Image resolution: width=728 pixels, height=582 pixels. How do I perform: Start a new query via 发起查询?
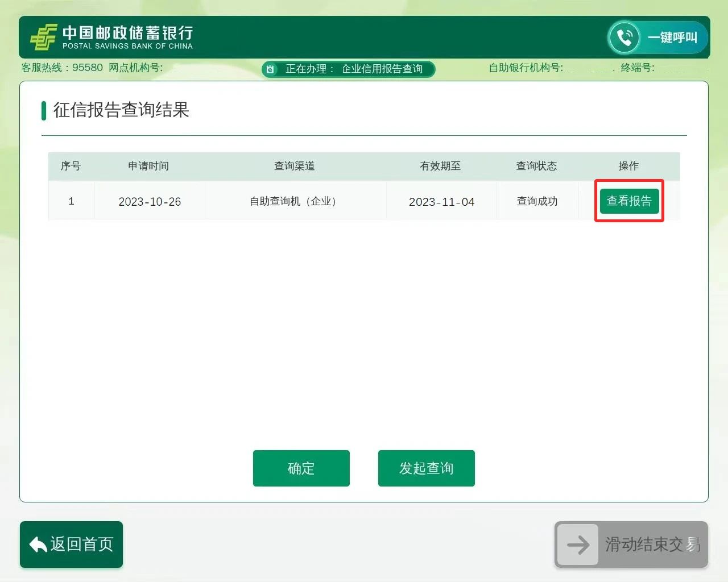pos(426,468)
